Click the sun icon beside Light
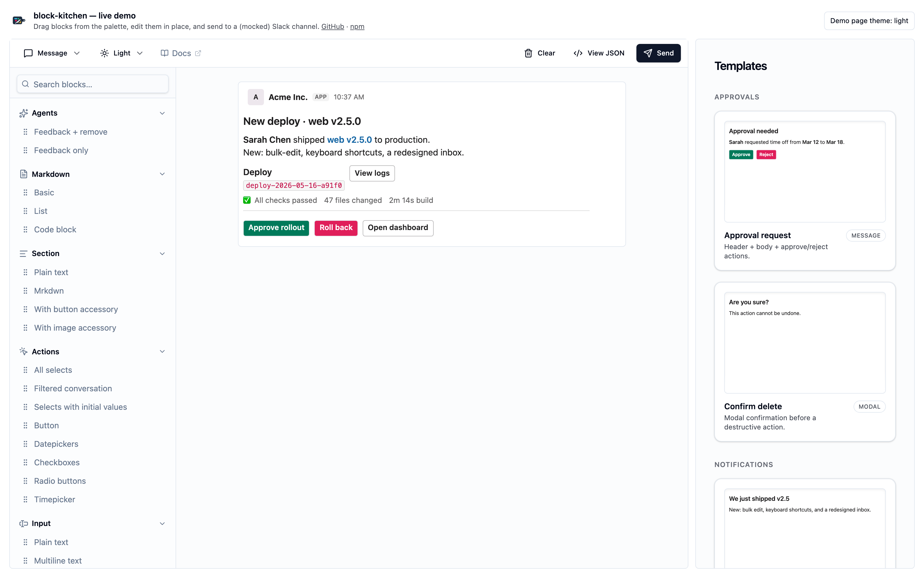924x578 pixels. pyautogui.click(x=104, y=53)
